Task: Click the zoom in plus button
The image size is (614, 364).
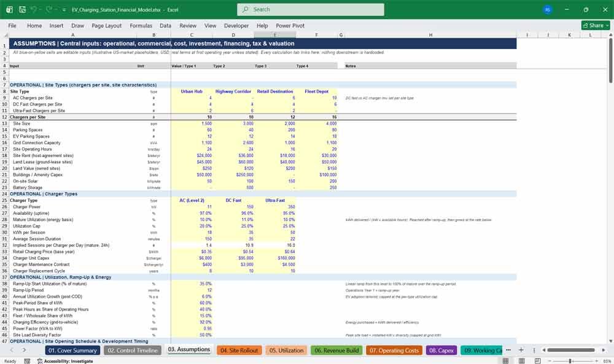Action: pos(596,360)
